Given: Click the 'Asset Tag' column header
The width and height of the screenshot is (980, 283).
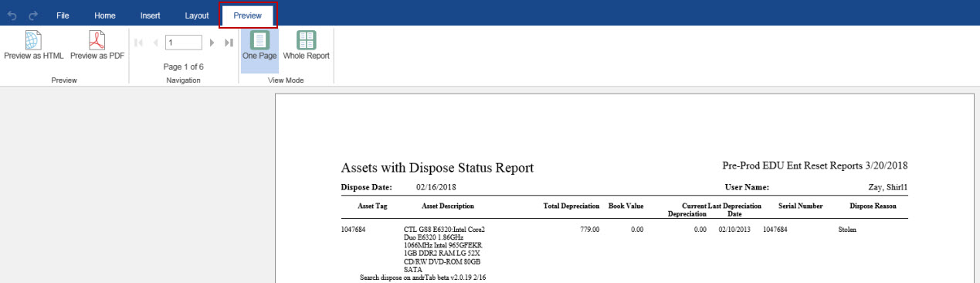Looking at the screenshot, I should point(372,206).
